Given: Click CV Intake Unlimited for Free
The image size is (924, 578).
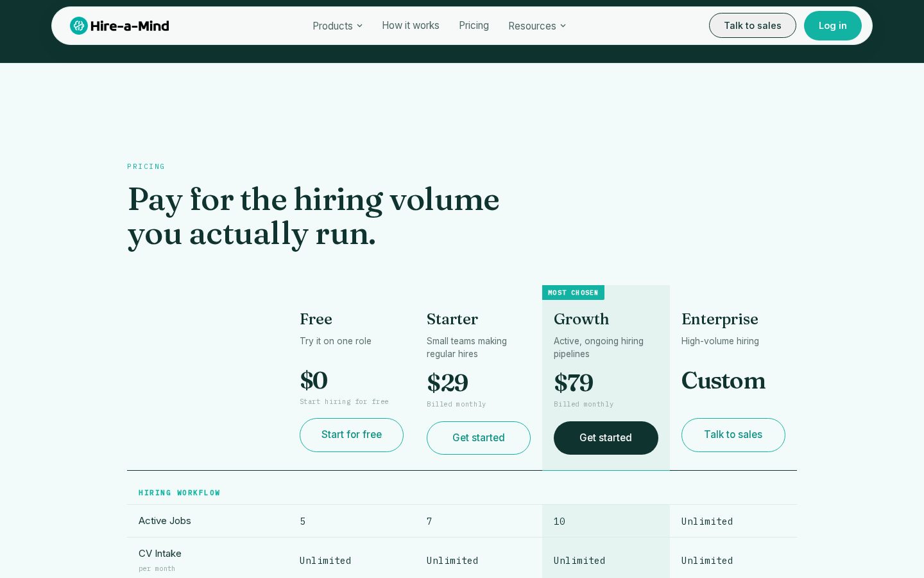Looking at the screenshot, I should (325, 561).
